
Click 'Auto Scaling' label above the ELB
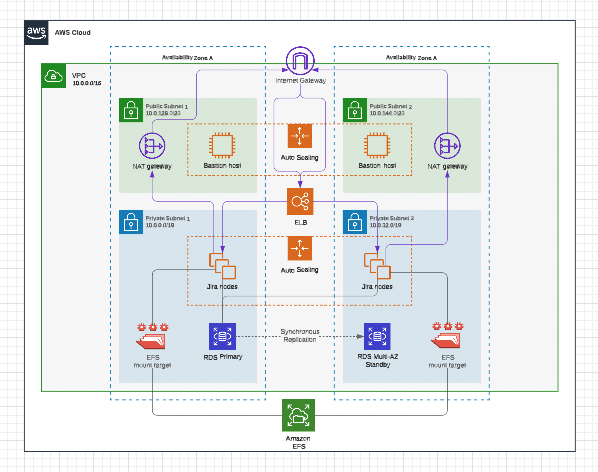tap(299, 157)
